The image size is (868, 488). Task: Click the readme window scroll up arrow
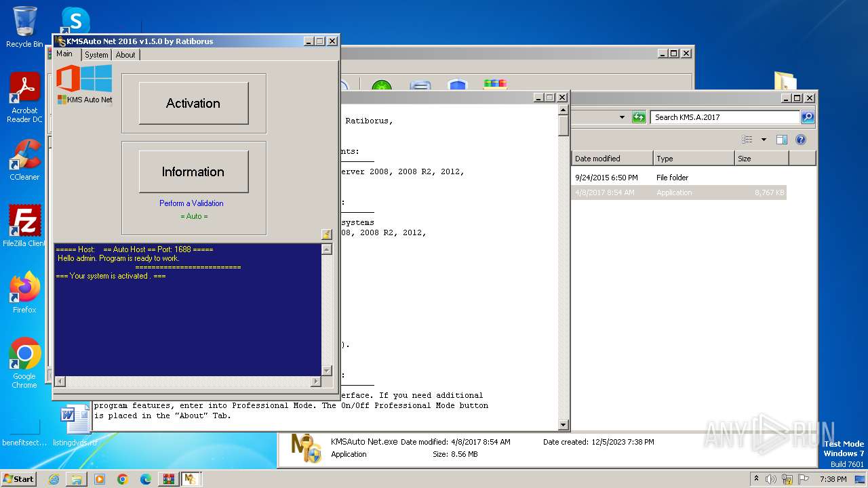coord(563,109)
